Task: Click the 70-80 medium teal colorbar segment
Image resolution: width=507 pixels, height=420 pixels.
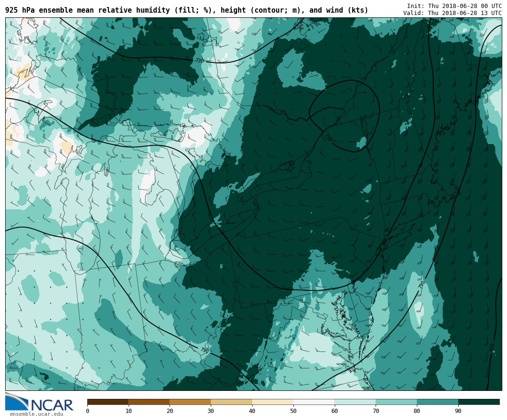Action: [396, 402]
